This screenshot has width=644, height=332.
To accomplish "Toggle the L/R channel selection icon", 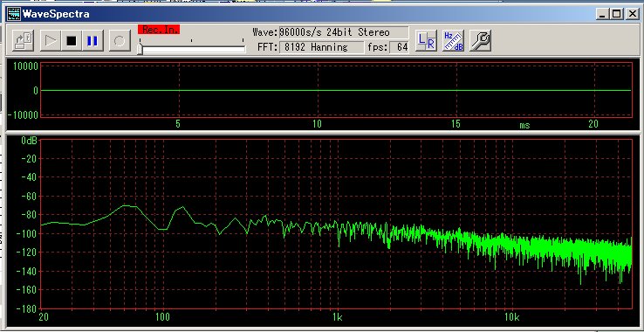I will point(426,41).
